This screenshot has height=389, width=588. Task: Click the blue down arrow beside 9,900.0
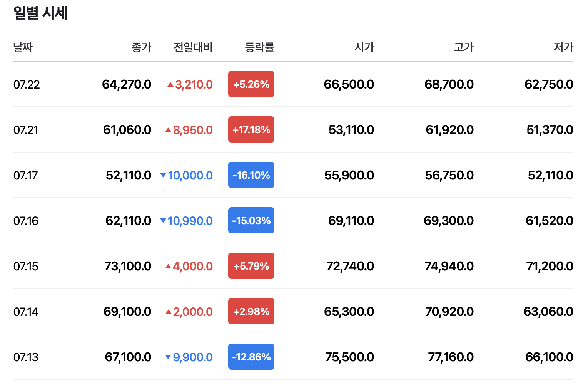pos(168,357)
